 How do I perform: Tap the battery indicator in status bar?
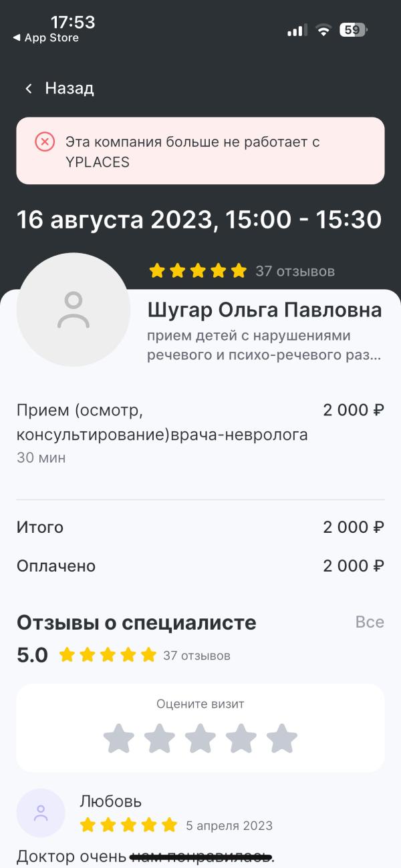point(353,30)
